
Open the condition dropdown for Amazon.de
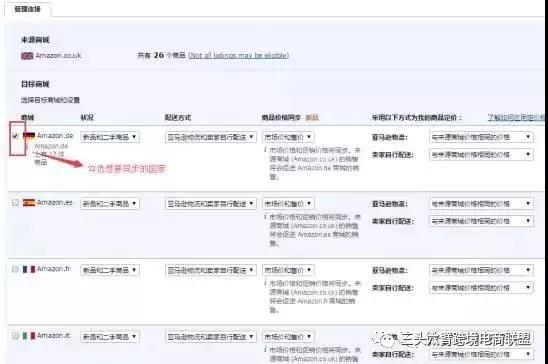tap(110, 137)
